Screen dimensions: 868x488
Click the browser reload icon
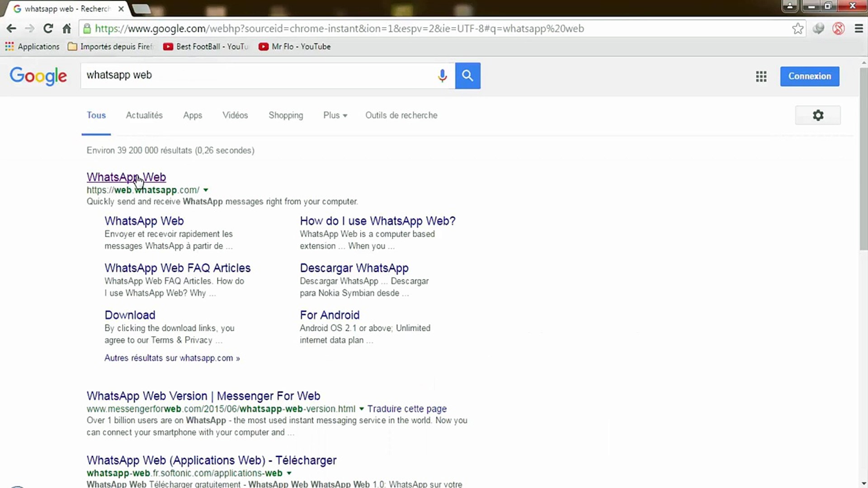(x=48, y=28)
